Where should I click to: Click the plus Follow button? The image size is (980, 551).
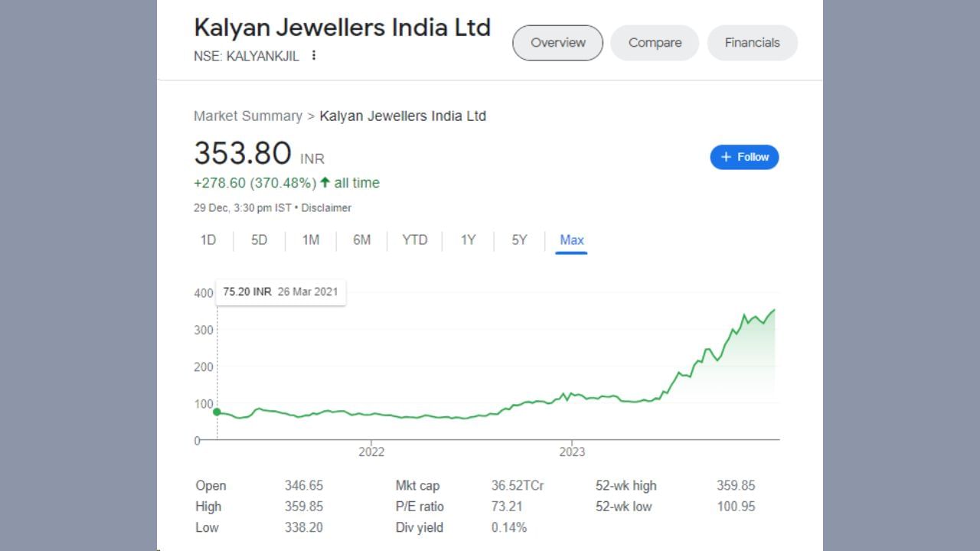pyautogui.click(x=744, y=157)
